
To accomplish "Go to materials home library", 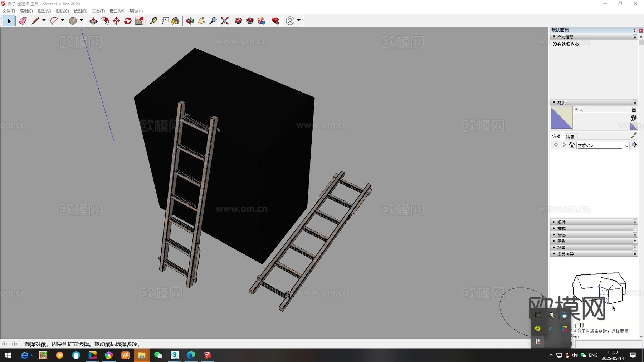I will (572, 145).
